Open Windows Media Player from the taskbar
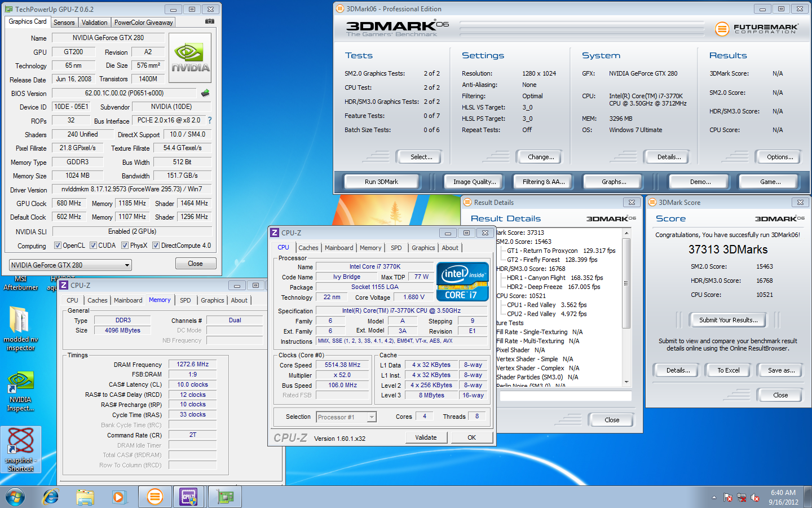Screen dimensions: 812x508 [118, 497]
